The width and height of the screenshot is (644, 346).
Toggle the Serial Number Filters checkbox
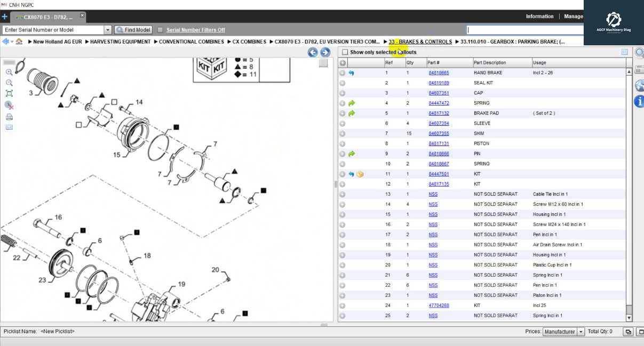tap(160, 30)
